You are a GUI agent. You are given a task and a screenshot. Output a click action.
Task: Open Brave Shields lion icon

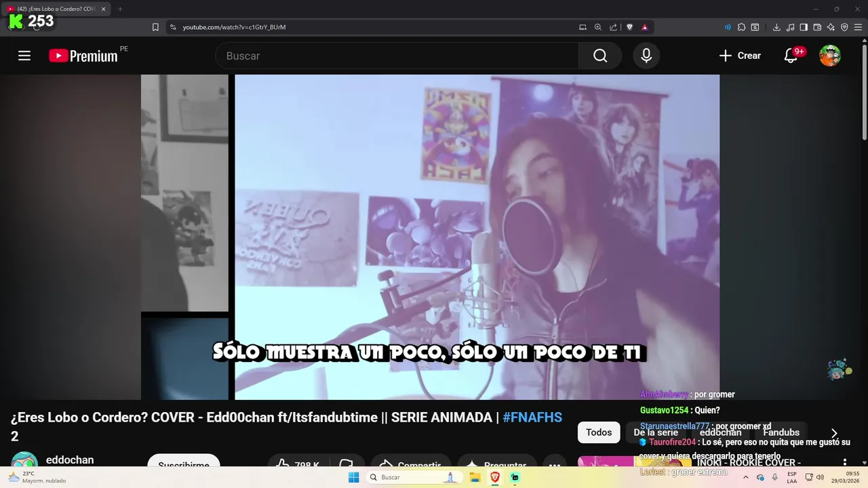629,27
